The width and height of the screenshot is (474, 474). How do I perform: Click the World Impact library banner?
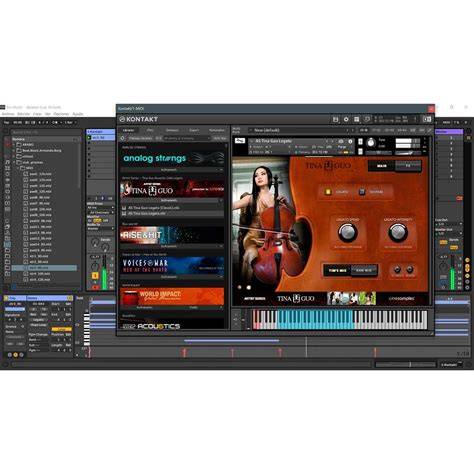[172, 296]
